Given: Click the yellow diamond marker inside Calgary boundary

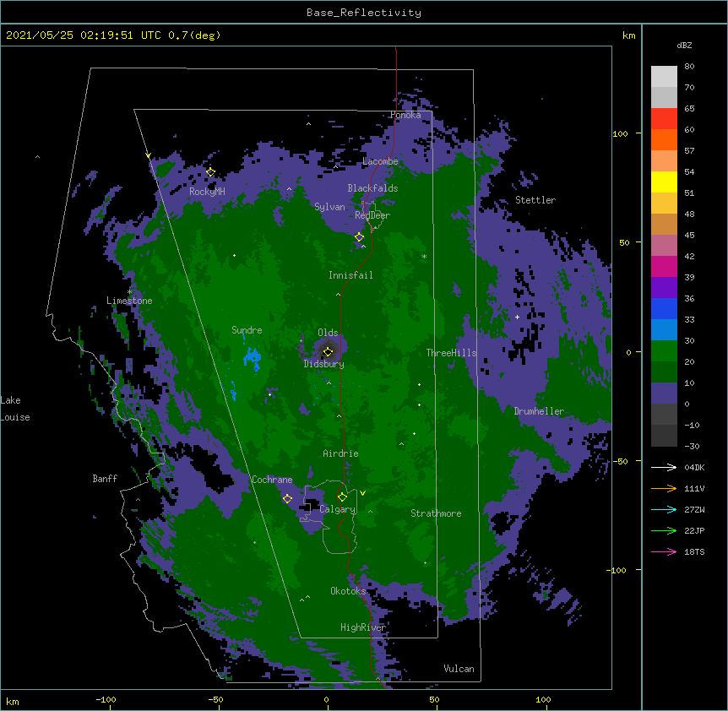Looking at the screenshot, I should (342, 497).
